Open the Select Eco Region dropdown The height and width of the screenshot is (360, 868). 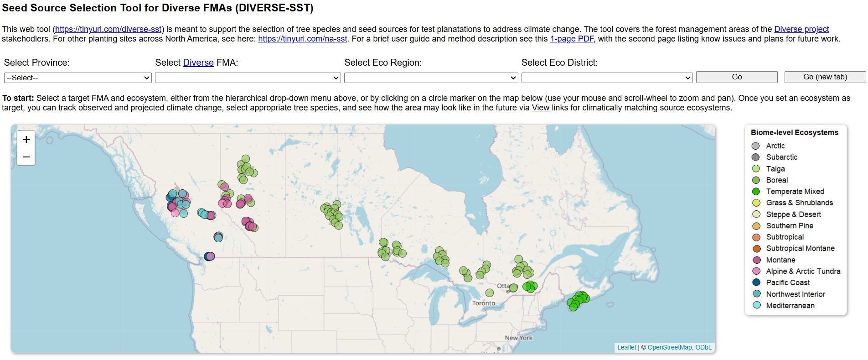click(431, 78)
